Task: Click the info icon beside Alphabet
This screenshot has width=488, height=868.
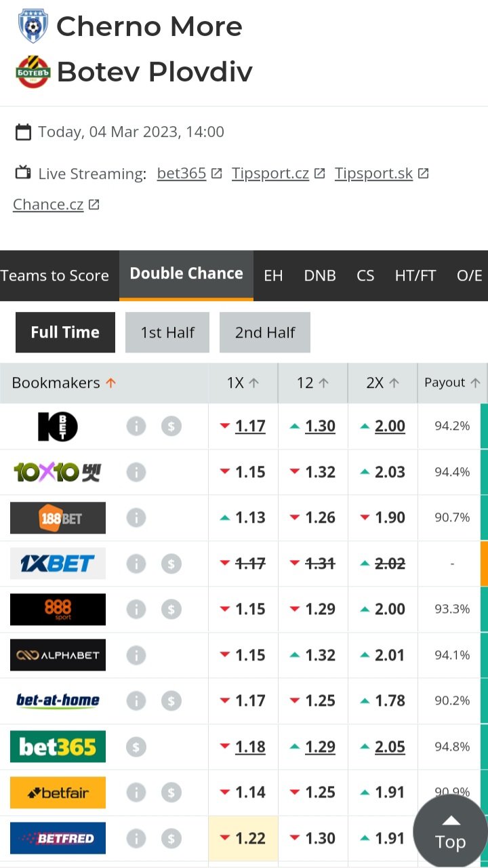Action: (x=136, y=655)
